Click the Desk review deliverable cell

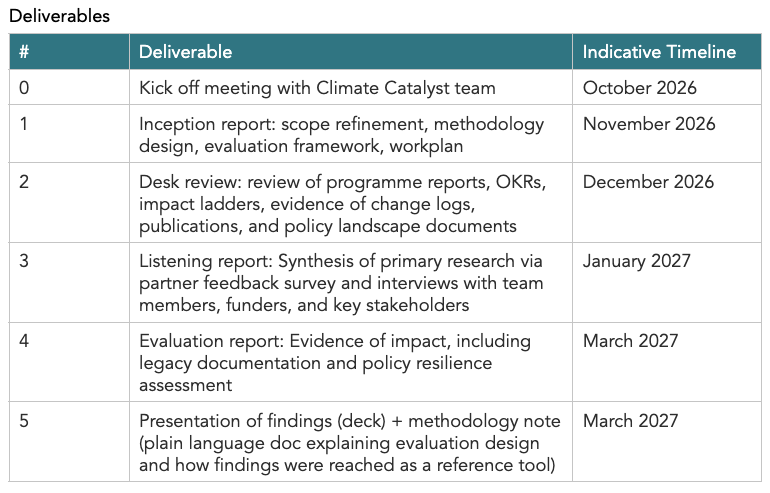tap(351, 202)
